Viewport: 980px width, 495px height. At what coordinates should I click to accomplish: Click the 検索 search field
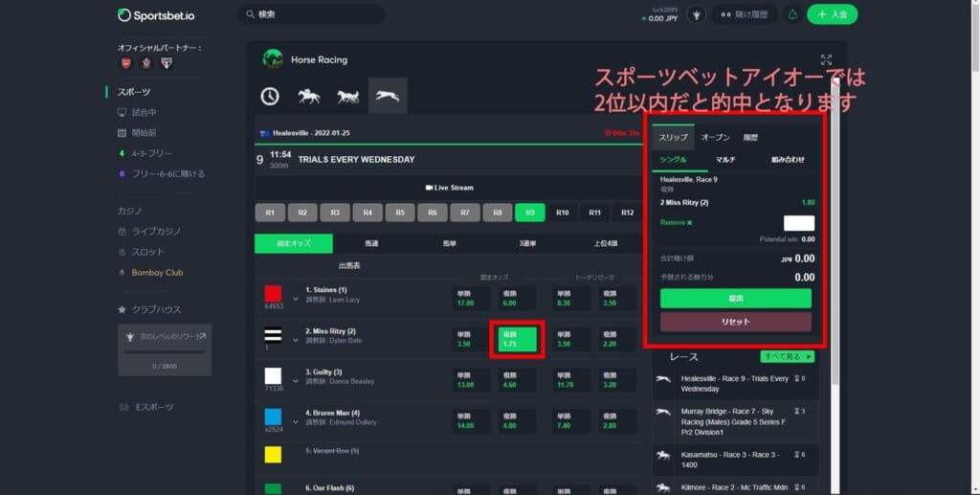(311, 14)
